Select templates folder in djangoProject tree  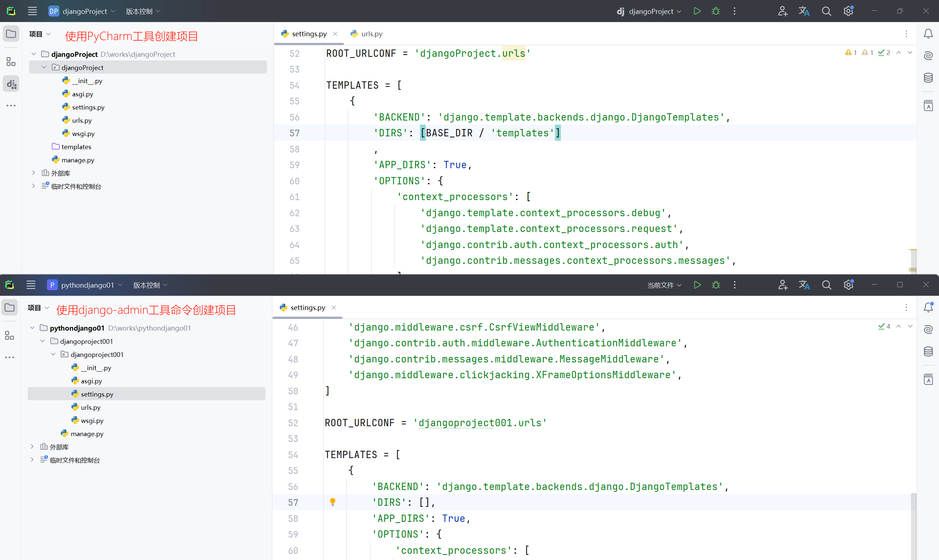pyautogui.click(x=72, y=147)
